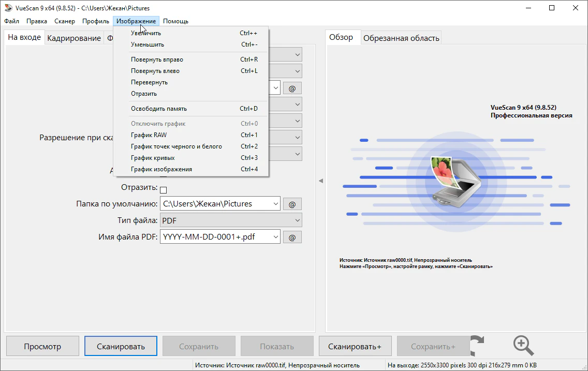
Task: Select График кривых menu entry
Action: click(x=153, y=158)
